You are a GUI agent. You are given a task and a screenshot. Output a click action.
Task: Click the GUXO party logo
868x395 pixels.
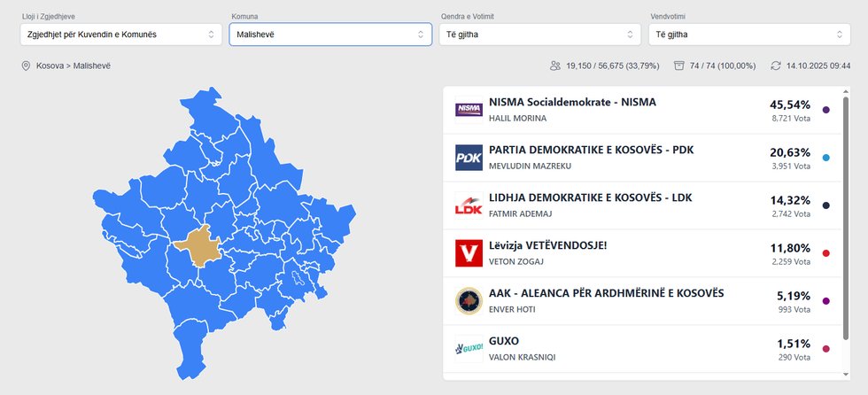click(468, 349)
